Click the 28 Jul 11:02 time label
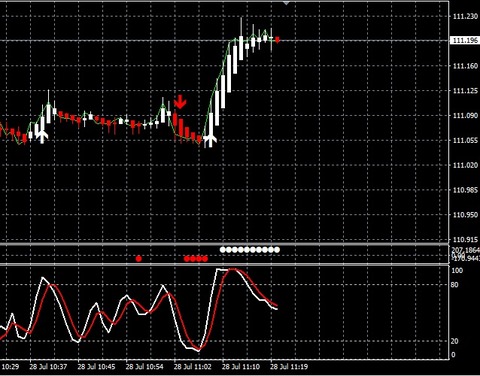Screen dimensions: 480x376 click(193, 367)
